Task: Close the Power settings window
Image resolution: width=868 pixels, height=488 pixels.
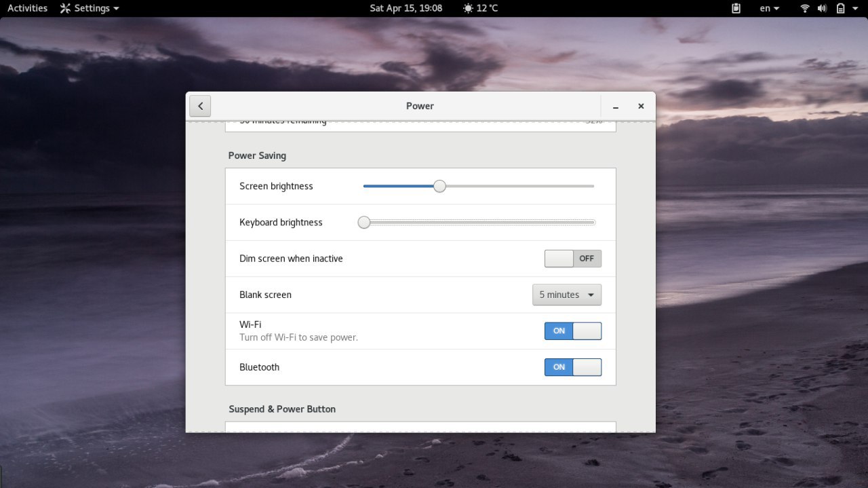Action: [641, 106]
